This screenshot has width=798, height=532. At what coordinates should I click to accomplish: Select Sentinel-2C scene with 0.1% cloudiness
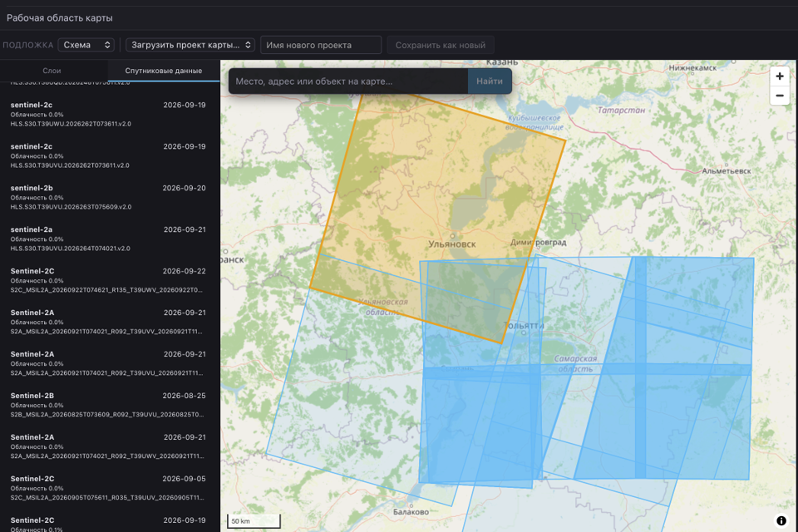(x=108, y=522)
